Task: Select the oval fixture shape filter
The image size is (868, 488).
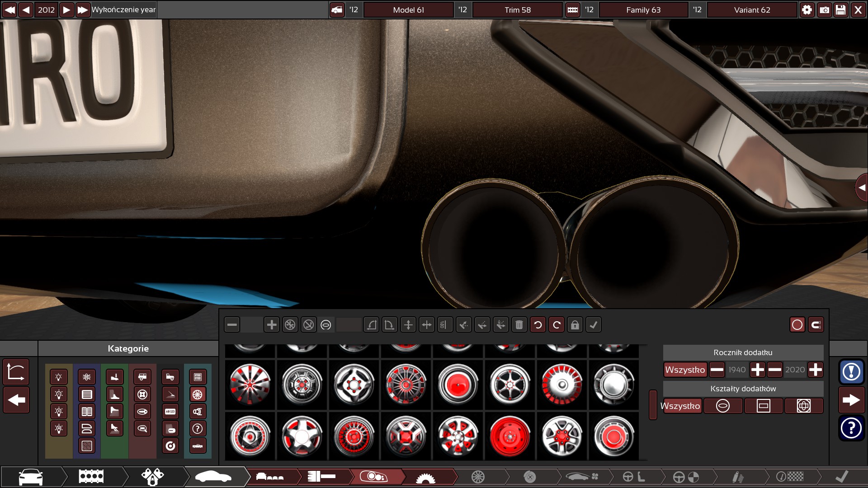Action: coord(722,406)
